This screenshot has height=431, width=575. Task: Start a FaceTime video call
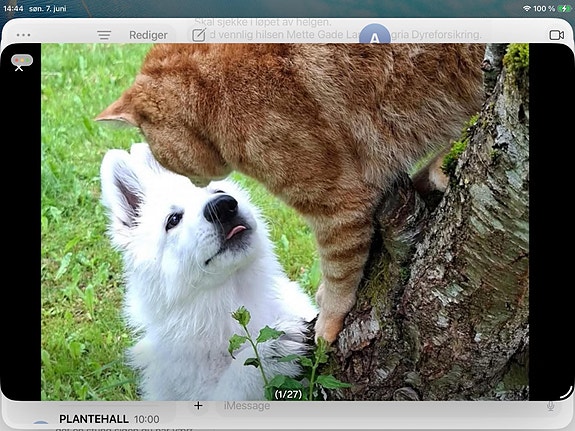pyautogui.click(x=557, y=35)
